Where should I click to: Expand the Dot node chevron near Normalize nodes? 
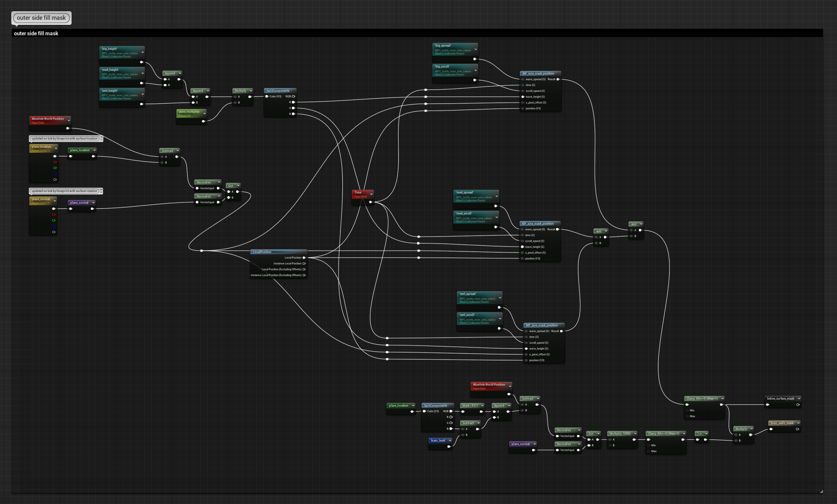coord(238,185)
